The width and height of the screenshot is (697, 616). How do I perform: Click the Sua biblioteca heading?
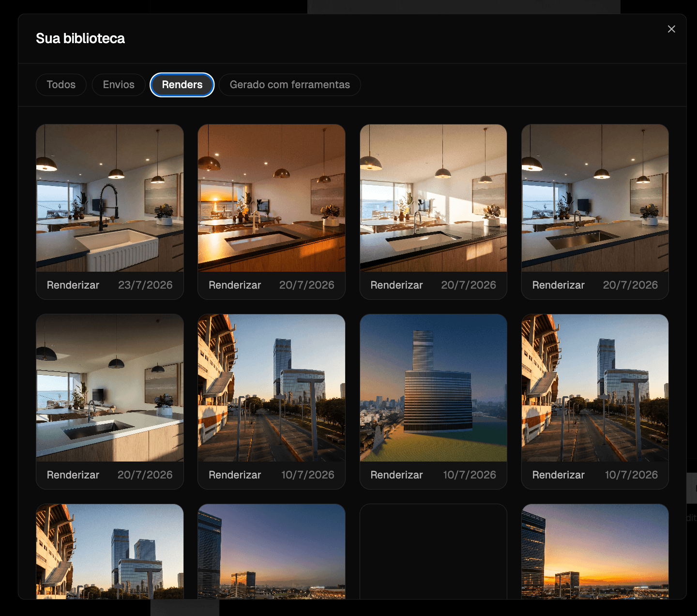(80, 38)
